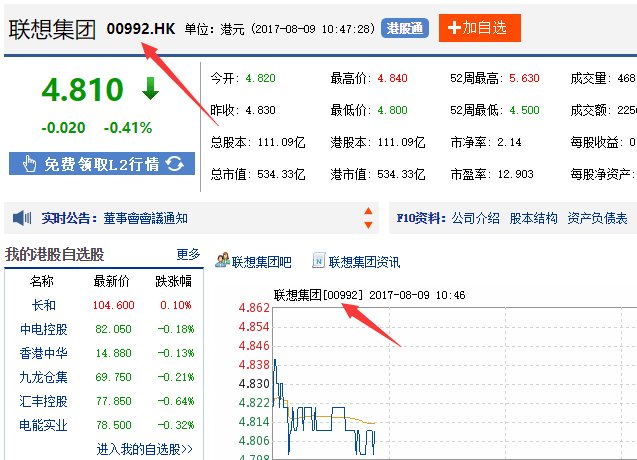637x460 pixels.
Task: Click 中电控股 latest price 82.050
Action: pos(114,329)
